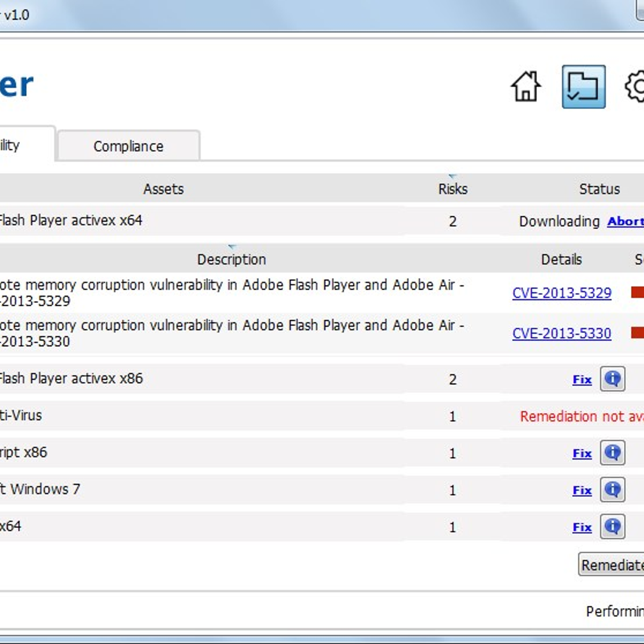Open info icon in x64 row
This screenshot has width=644, height=644.
(x=613, y=526)
